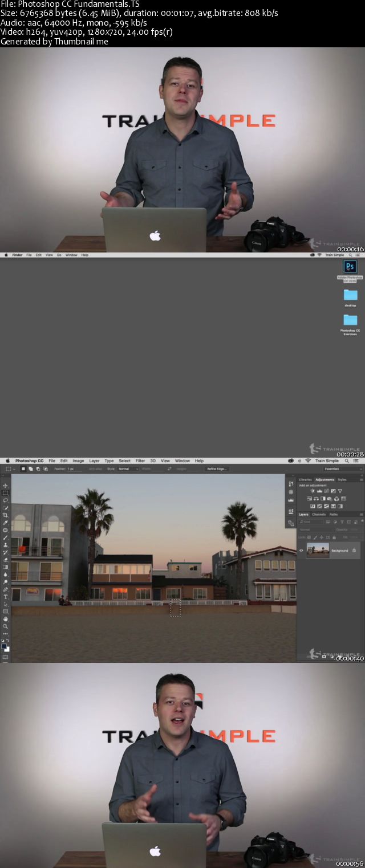This screenshot has height=868, width=365.
Task: Open the layer Kind filter dropdown
Action: click(x=311, y=522)
